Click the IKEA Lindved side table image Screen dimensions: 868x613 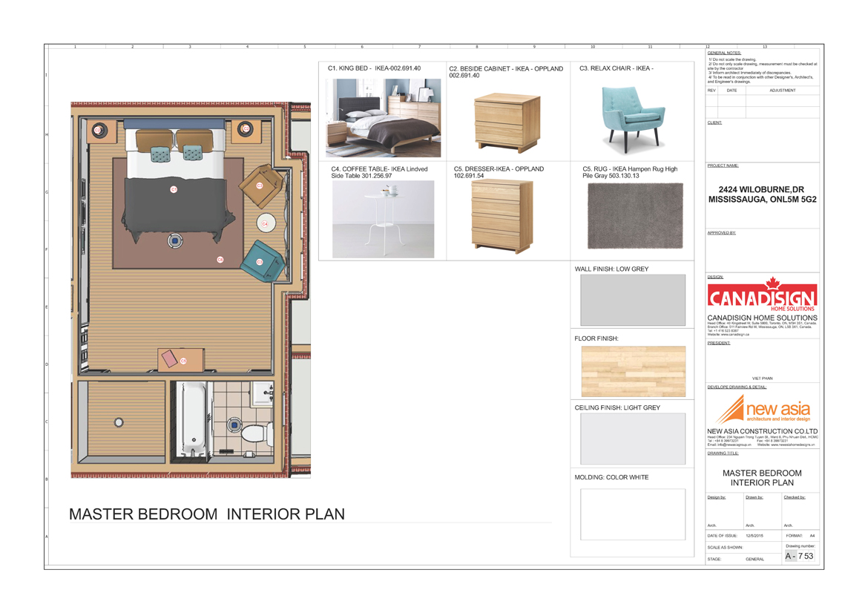(x=383, y=220)
